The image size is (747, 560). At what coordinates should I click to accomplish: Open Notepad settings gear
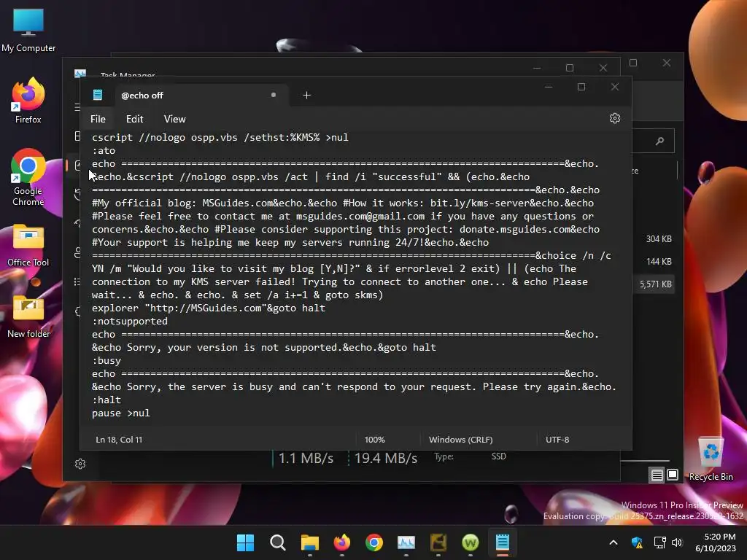[614, 118]
